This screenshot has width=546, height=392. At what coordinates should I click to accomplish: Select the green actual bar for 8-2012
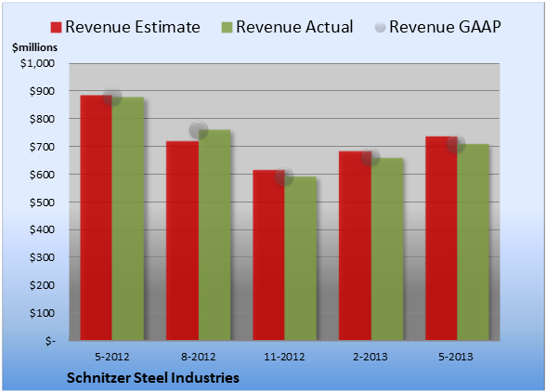214,235
